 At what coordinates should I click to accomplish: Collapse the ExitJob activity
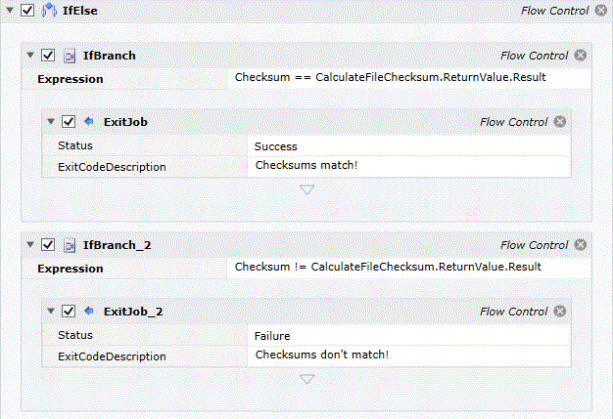[x=51, y=121]
